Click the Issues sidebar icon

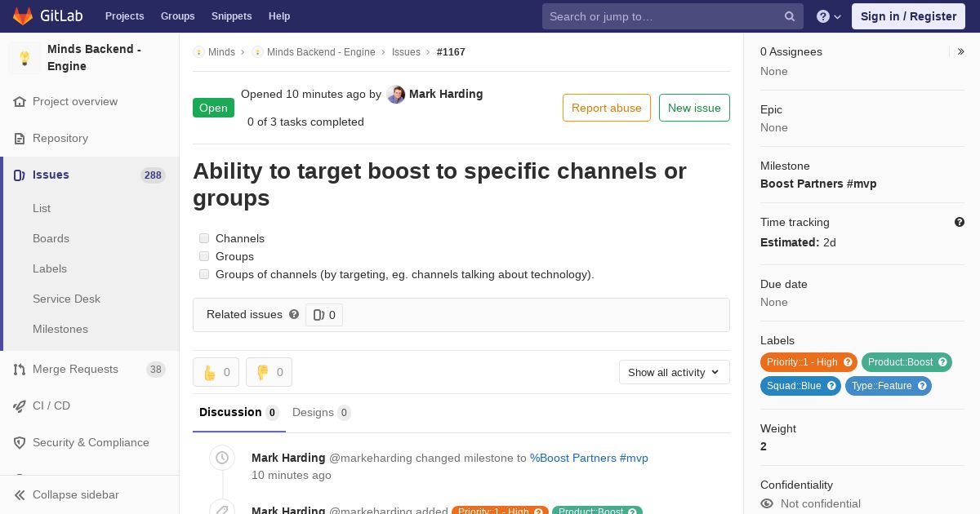(x=20, y=175)
